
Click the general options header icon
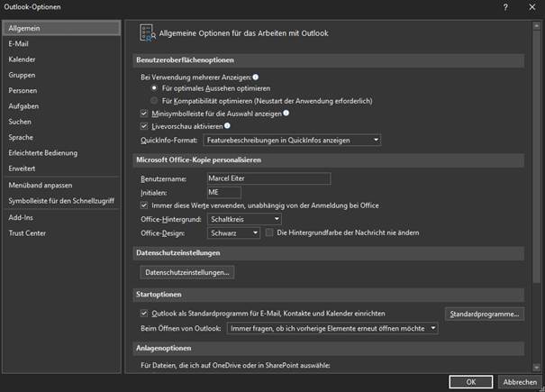point(148,33)
